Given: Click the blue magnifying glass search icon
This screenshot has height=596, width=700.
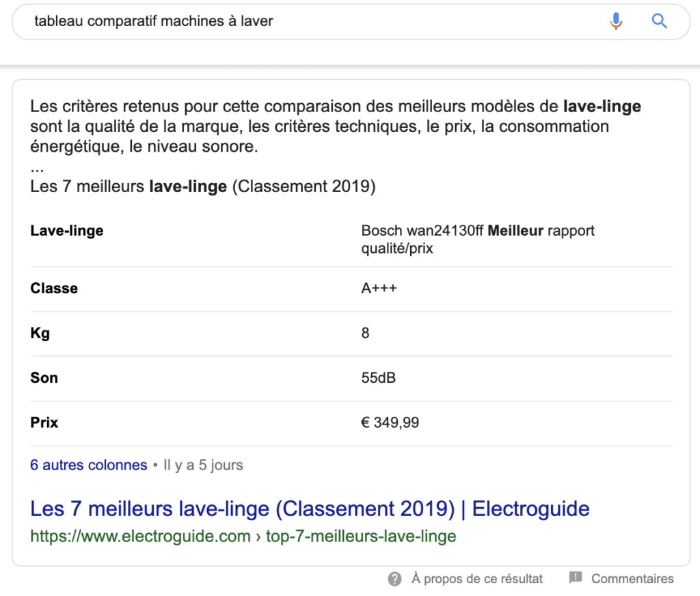Looking at the screenshot, I should pyautogui.click(x=659, y=21).
